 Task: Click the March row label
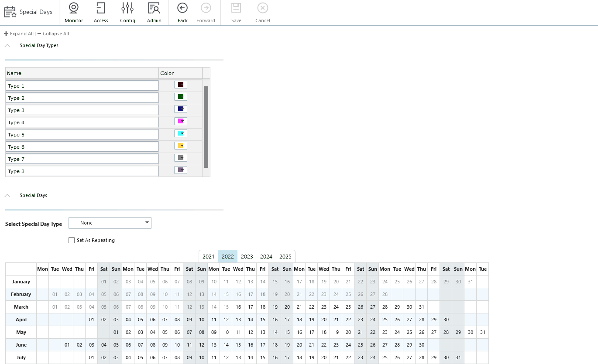[x=21, y=307]
